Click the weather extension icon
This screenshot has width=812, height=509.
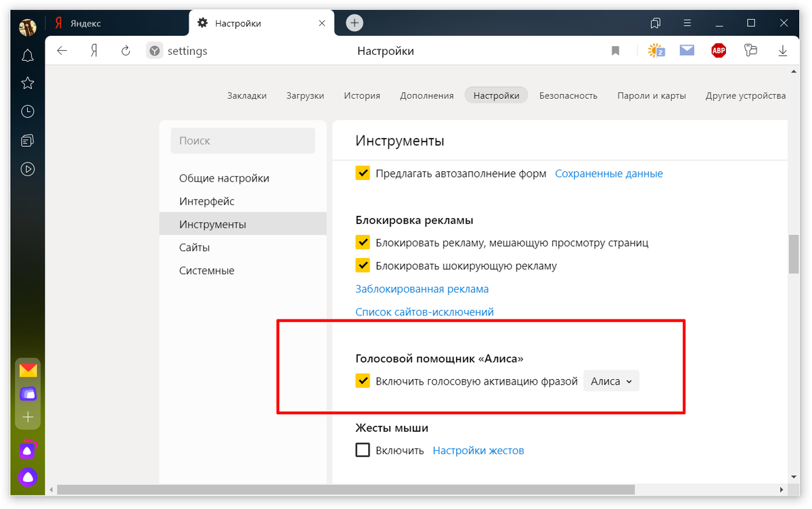656,51
